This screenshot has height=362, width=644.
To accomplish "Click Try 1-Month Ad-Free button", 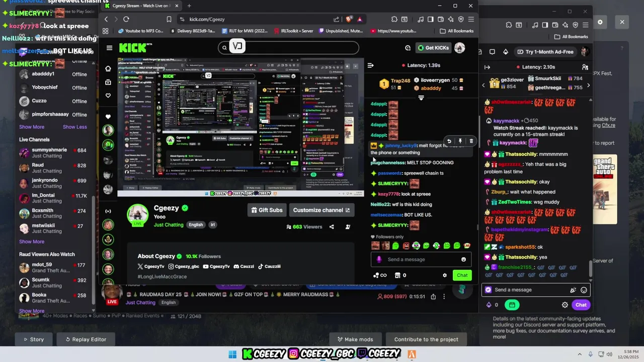I will coord(545,52).
